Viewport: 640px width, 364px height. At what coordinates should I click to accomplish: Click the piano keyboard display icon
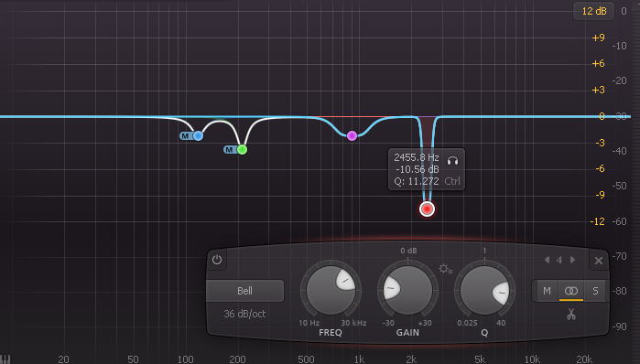[5, 359]
